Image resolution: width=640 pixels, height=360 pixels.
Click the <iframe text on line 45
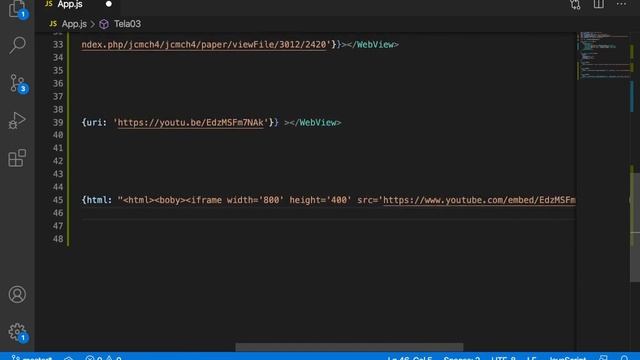coord(203,200)
